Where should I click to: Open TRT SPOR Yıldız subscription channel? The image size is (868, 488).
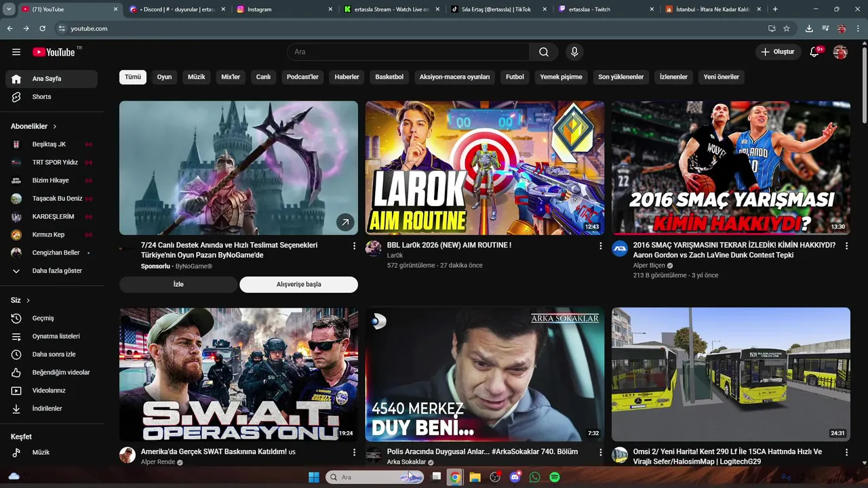click(52, 163)
